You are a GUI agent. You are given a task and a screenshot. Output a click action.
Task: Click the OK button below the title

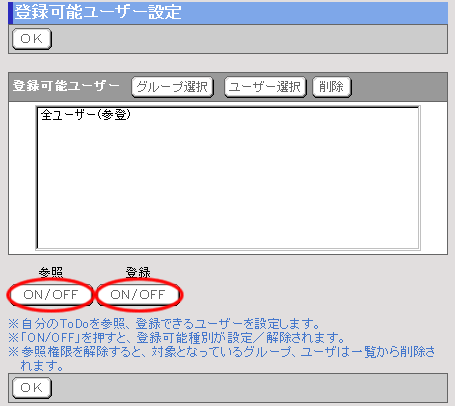pyautogui.click(x=32, y=39)
